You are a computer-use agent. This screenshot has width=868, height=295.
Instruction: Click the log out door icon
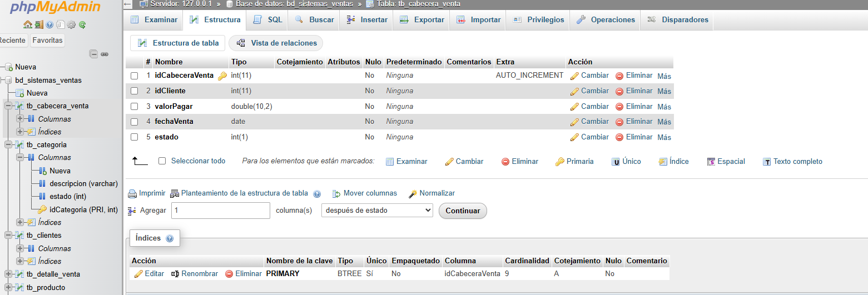38,24
